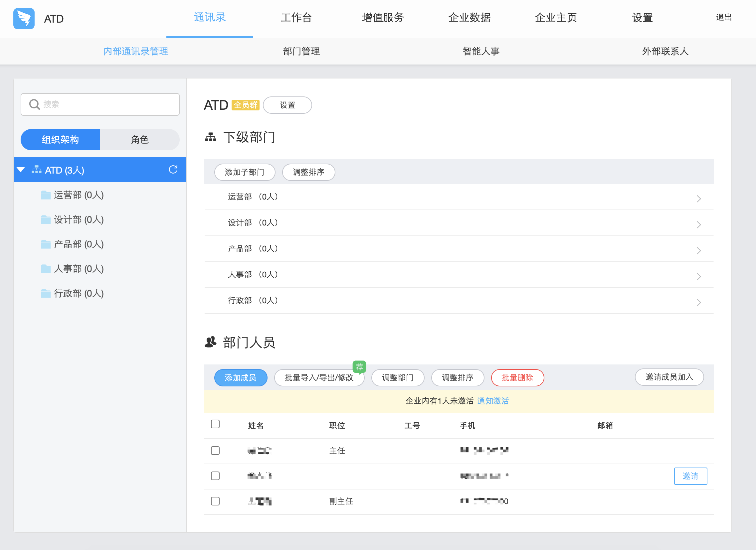The image size is (756, 550).
Task: Check the box for the 主任 row
Action: (215, 451)
